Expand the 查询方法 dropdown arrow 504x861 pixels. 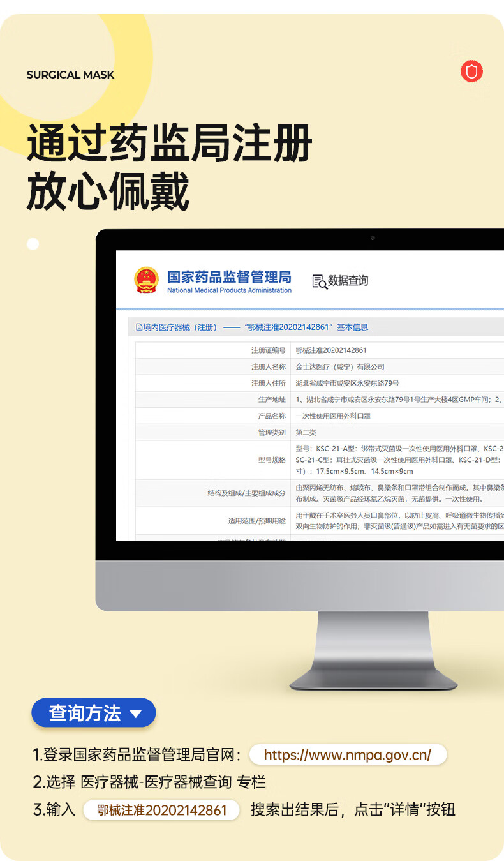coord(135,714)
